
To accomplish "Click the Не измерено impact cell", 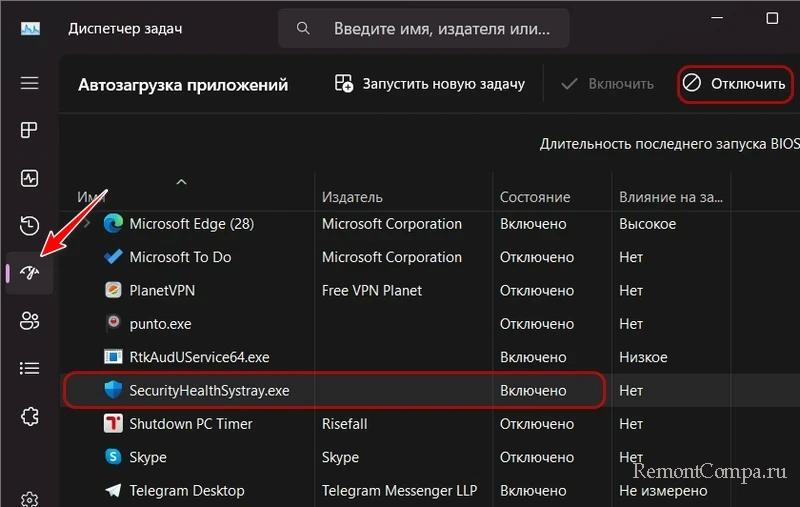I will pos(663,490).
